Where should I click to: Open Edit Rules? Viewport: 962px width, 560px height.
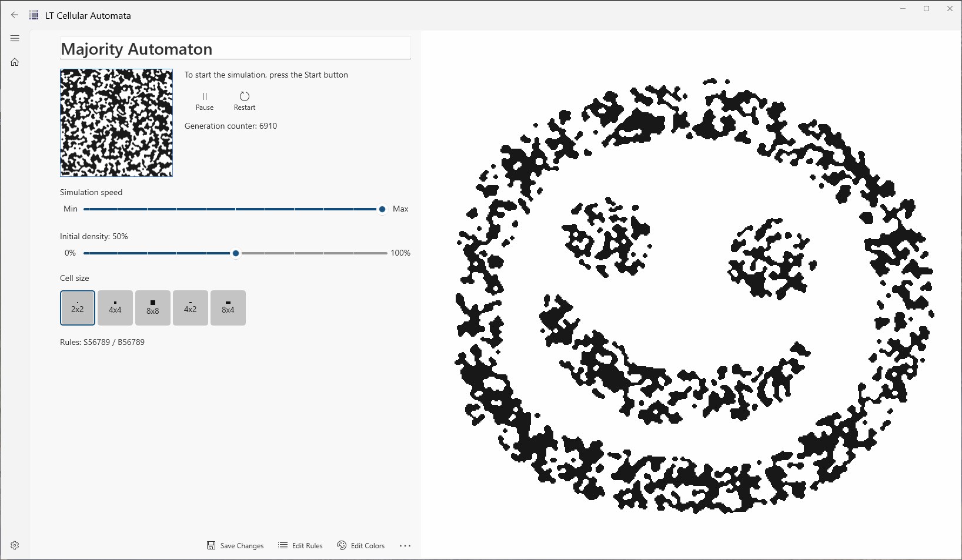pyautogui.click(x=300, y=546)
